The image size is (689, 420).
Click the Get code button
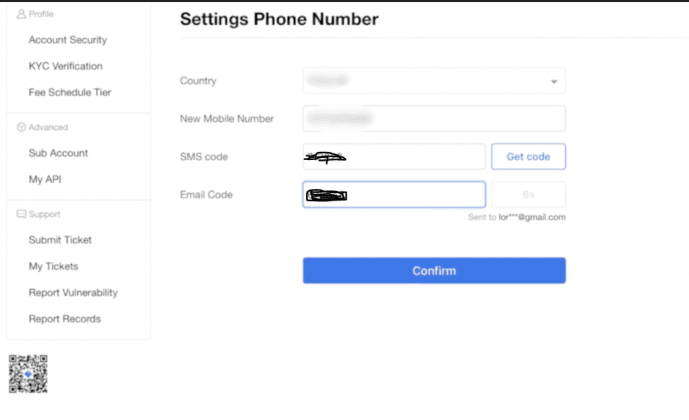click(x=528, y=156)
